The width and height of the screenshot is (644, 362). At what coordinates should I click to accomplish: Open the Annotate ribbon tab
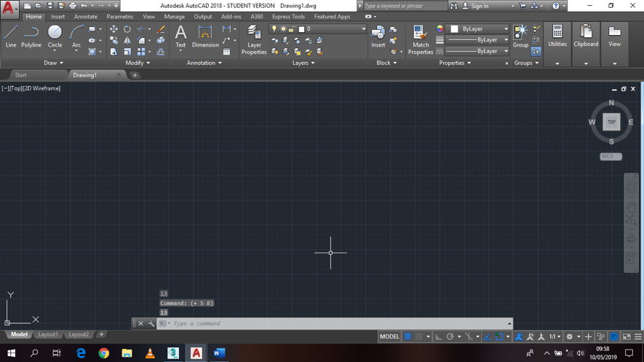click(85, 17)
